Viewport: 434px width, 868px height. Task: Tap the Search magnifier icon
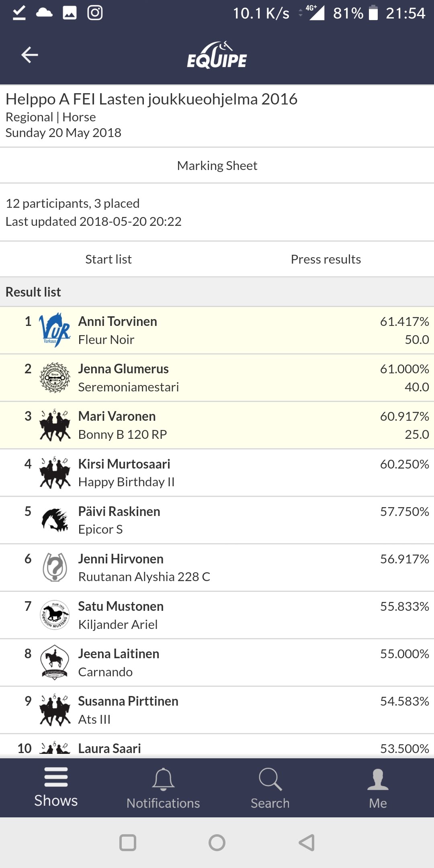click(x=270, y=780)
